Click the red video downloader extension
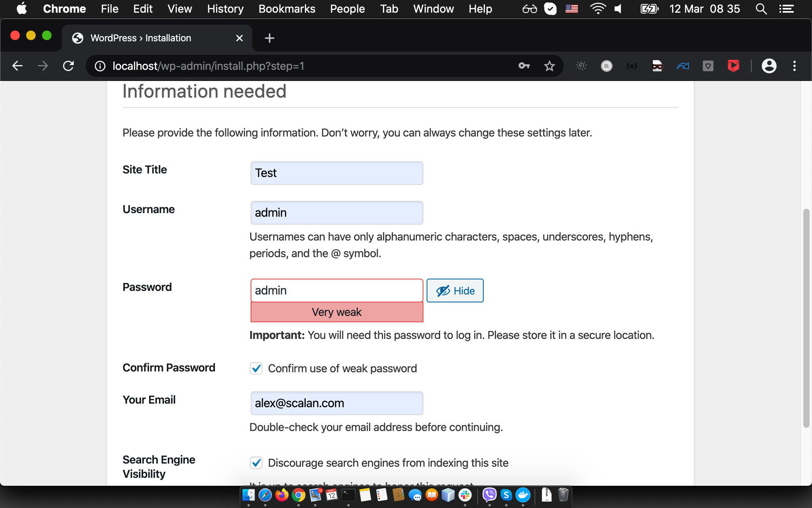Screen dimensions: 812x508 tap(733, 66)
